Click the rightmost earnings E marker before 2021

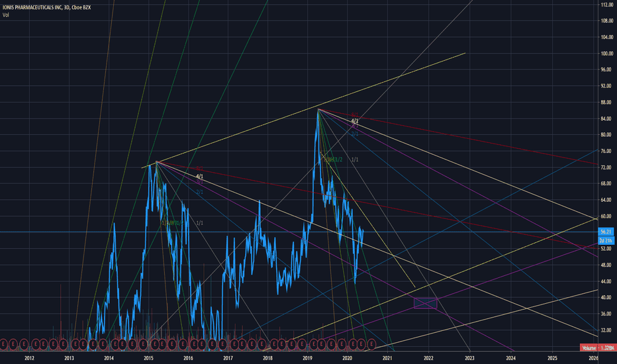[371, 344]
